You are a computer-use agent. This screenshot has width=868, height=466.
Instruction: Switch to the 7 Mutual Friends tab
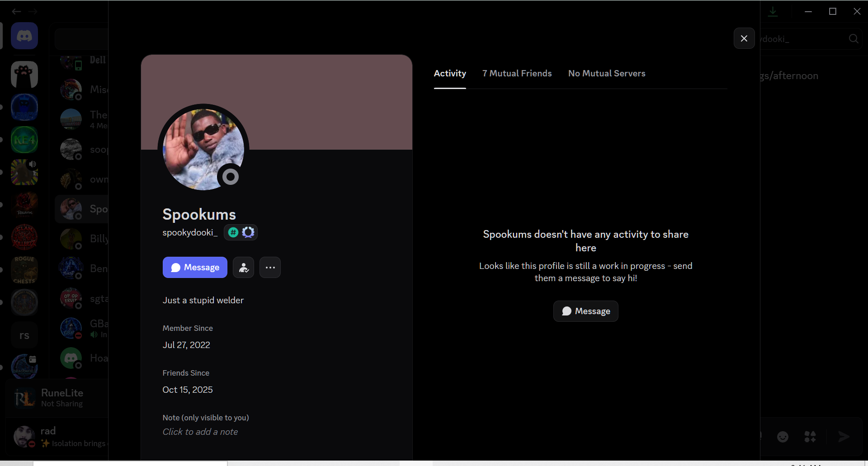click(x=517, y=73)
